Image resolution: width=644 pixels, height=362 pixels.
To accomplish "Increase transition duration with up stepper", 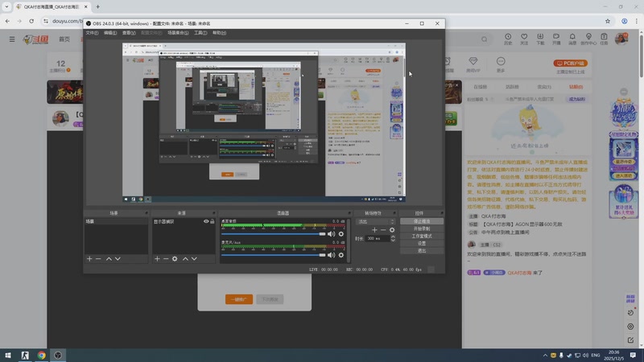I will pyautogui.click(x=393, y=237).
